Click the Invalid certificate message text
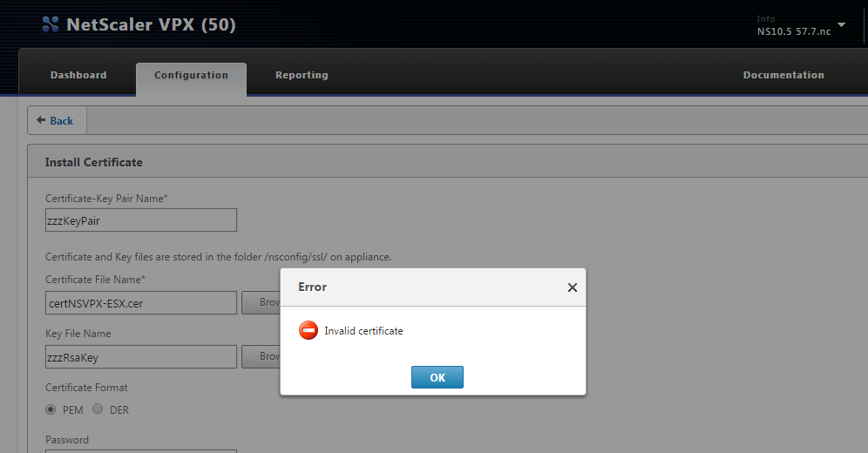This screenshot has height=453, width=868. click(363, 331)
